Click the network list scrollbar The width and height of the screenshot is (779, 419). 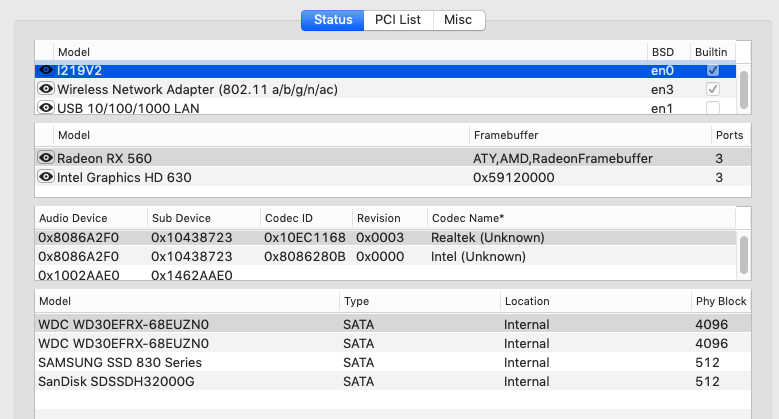click(x=743, y=89)
